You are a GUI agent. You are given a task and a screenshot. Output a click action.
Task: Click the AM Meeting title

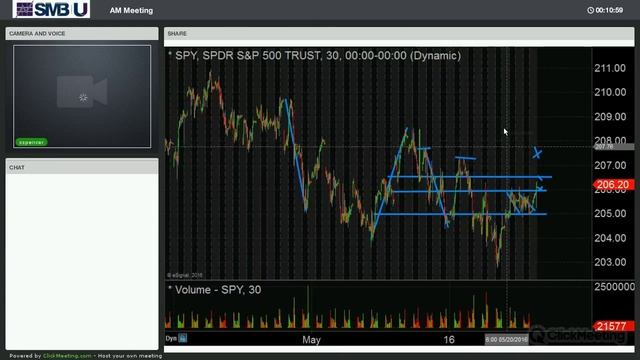(x=131, y=11)
